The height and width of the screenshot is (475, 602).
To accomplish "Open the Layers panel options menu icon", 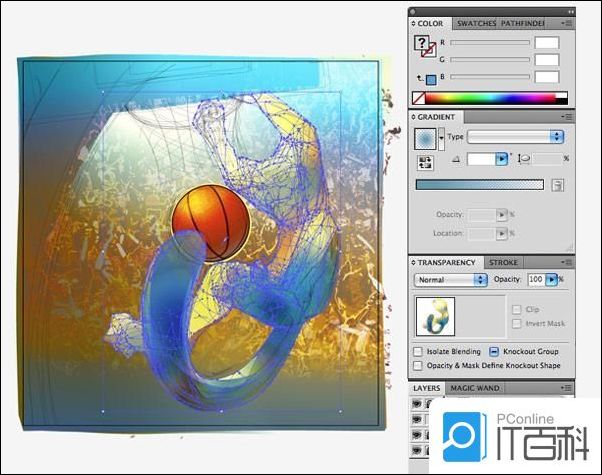I will (567, 388).
